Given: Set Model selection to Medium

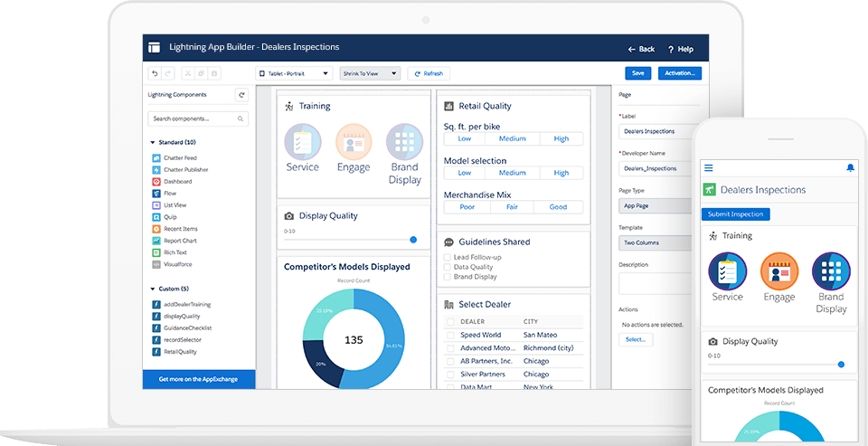Looking at the screenshot, I should [x=513, y=173].
